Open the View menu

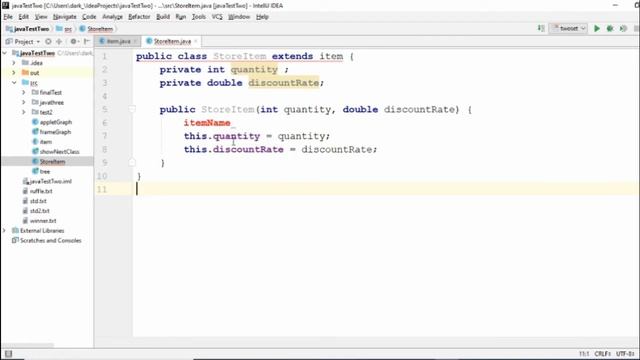[x=41, y=17]
